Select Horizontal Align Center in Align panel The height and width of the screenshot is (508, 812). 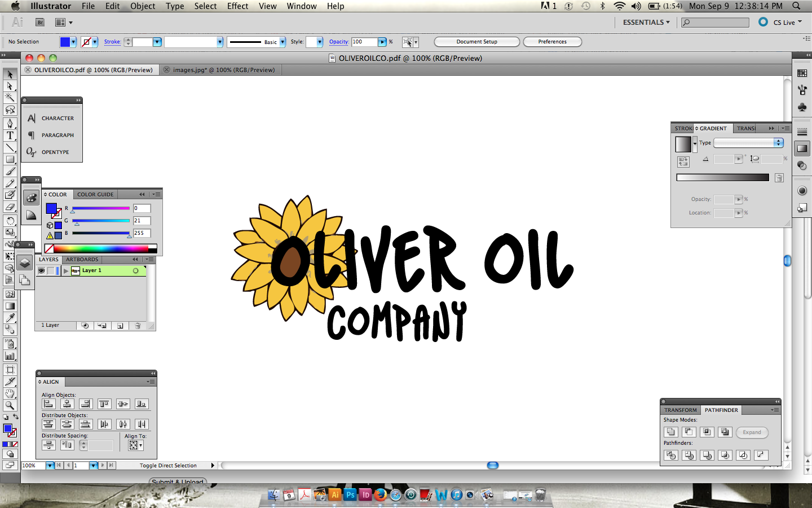point(67,404)
